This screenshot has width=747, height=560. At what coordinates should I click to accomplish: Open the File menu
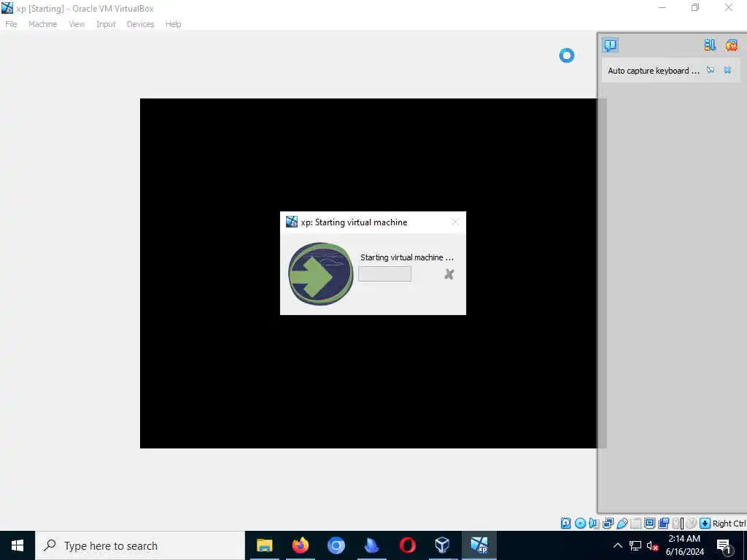pyautogui.click(x=11, y=24)
